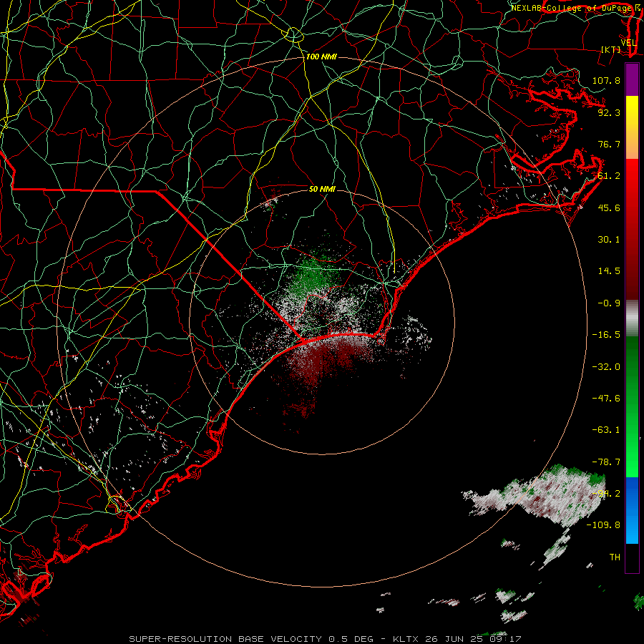Screen dimensions: 644x644
Task: Click the -0.9 legend value
Action: coord(609,303)
